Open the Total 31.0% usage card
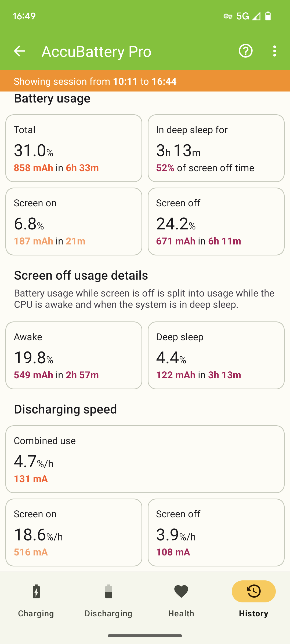Image resolution: width=290 pixels, height=644 pixels. (74, 148)
